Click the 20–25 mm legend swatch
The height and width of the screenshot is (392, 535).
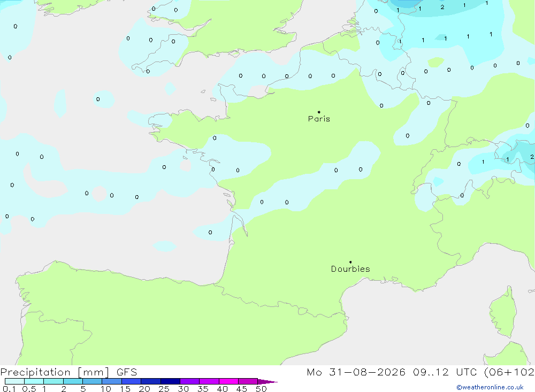click(x=151, y=381)
